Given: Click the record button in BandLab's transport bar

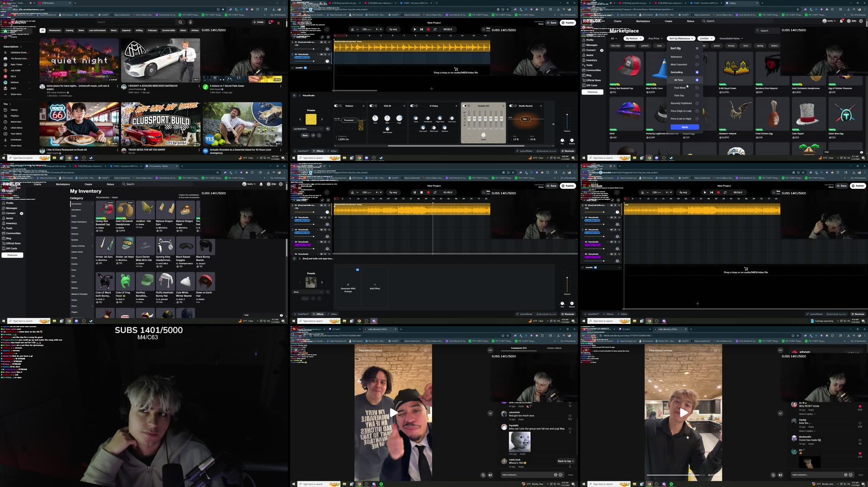Looking at the screenshot, I should coord(427,29).
